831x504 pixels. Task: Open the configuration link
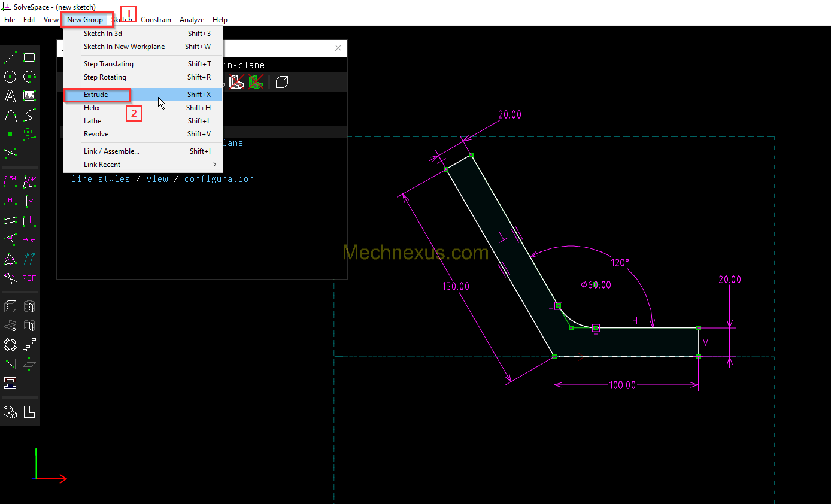point(219,179)
